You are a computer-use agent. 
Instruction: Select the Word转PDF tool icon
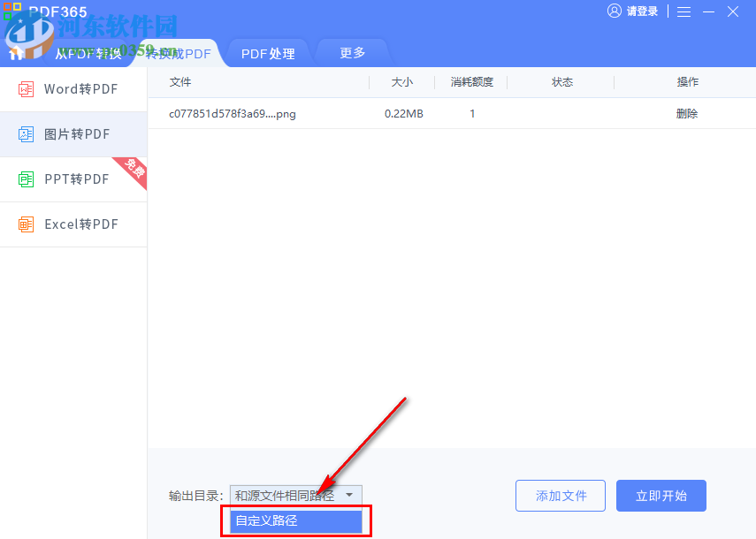coord(26,88)
